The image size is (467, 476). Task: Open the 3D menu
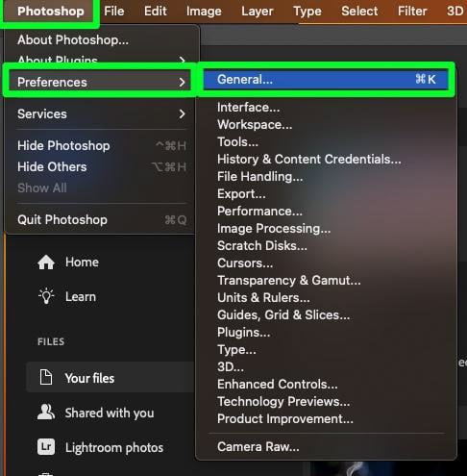[455, 12]
